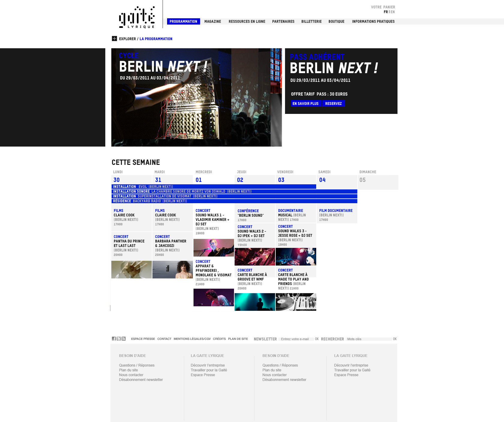Click the Reservez button
Screen dimensions: 504x422
pyautogui.click(x=333, y=103)
